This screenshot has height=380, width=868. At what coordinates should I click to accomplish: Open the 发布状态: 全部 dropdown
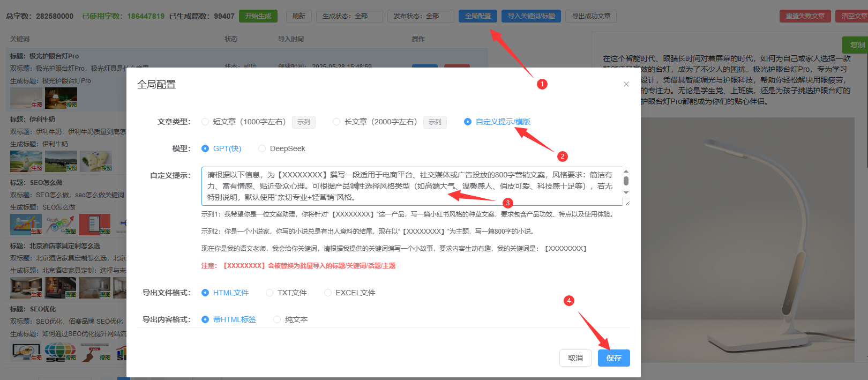[x=421, y=16]
